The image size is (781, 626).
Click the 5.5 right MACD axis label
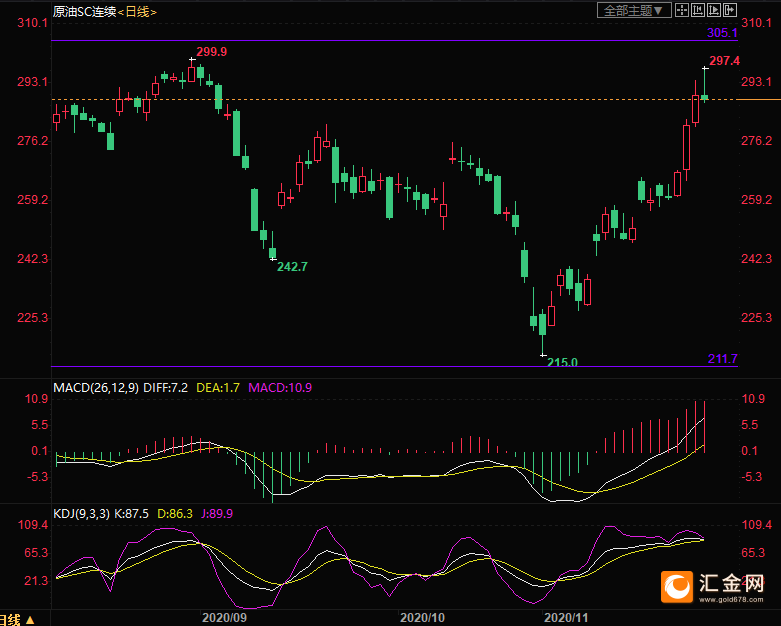point(750,425)
